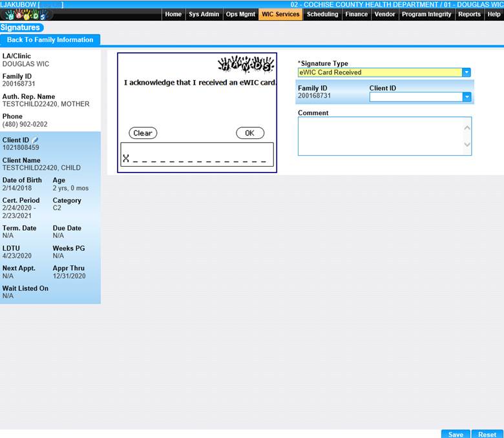
Task: Save the signature record
Action: pos(456,434)
